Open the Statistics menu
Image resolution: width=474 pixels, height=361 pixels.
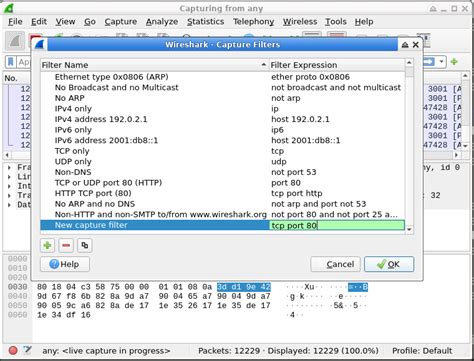[205, 22]
